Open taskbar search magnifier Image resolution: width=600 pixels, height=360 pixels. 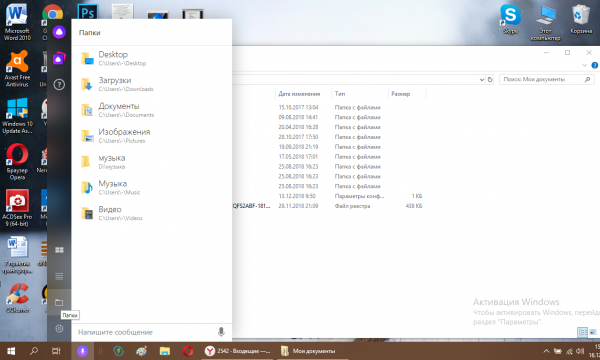34,351
